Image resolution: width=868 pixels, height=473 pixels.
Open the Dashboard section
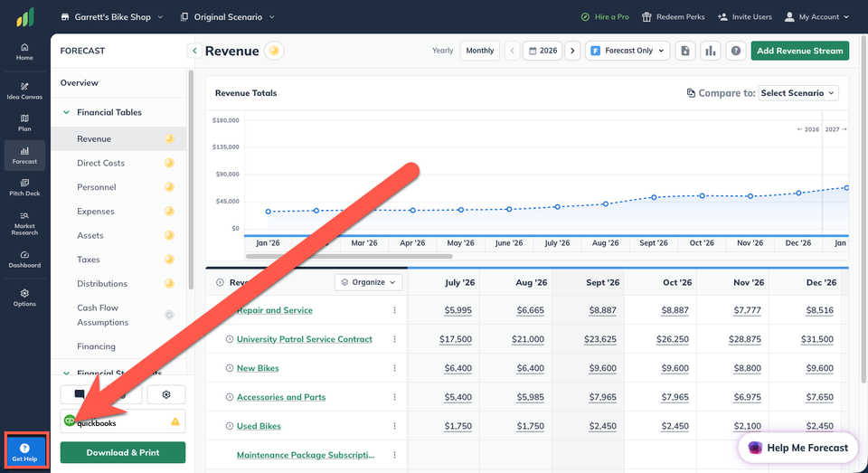[24, 260]
